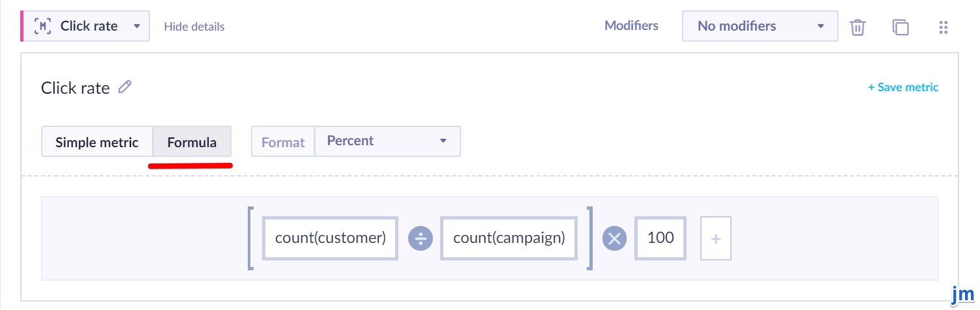Click the 100 constant value box
This screenshot has height=310, width=980.
[661, 238]
